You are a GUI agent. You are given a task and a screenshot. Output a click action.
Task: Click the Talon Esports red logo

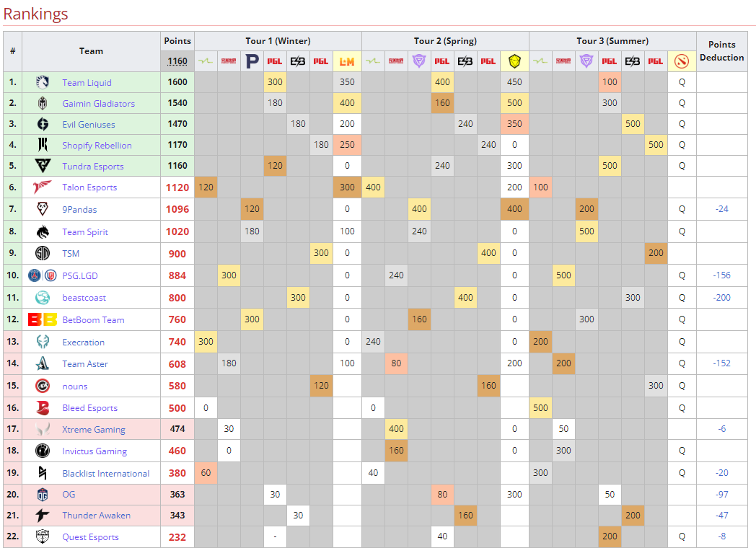43,187
